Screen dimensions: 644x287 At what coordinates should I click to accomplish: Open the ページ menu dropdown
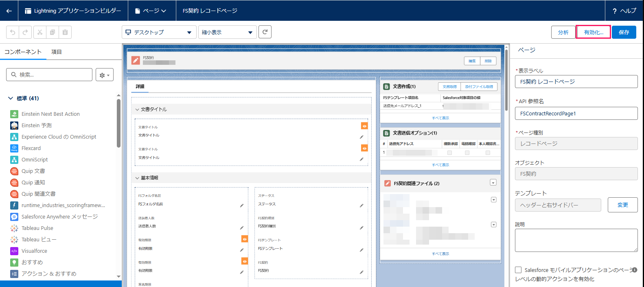pos(151,11)
